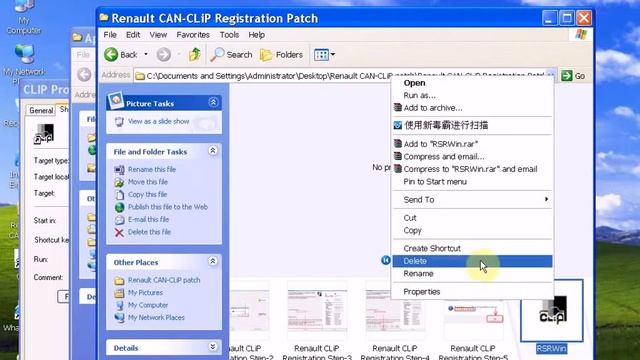Go back with the green Back arrow
The image size is (640, 360).
click(111, 54)
